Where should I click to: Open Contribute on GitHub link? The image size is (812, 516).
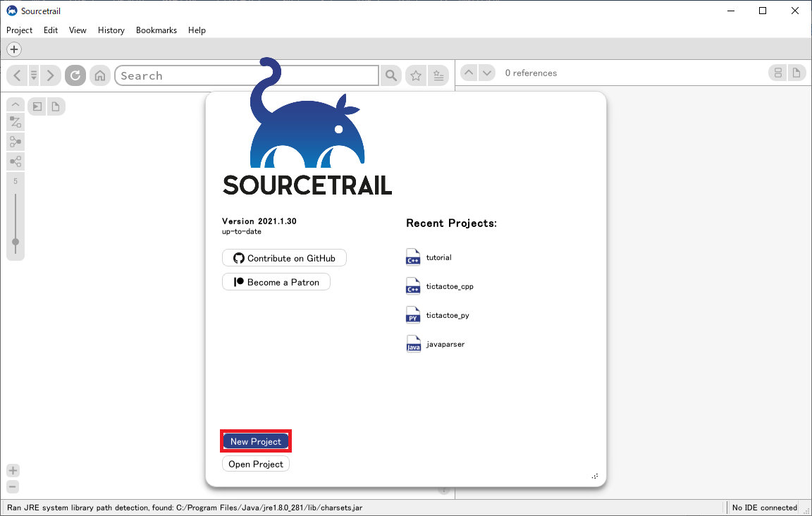pyautogui.click(x=284, y=257)
